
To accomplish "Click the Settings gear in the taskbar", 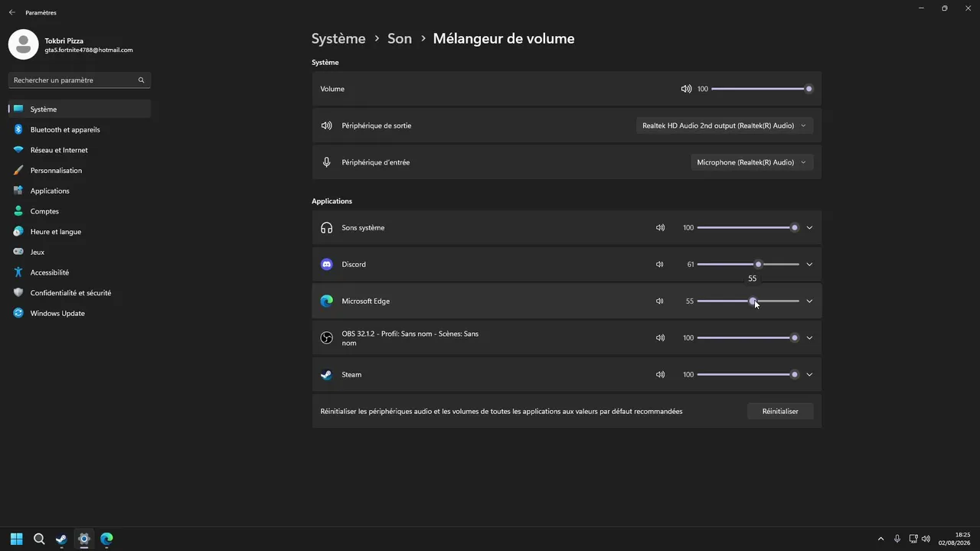I will pos(84,539).
